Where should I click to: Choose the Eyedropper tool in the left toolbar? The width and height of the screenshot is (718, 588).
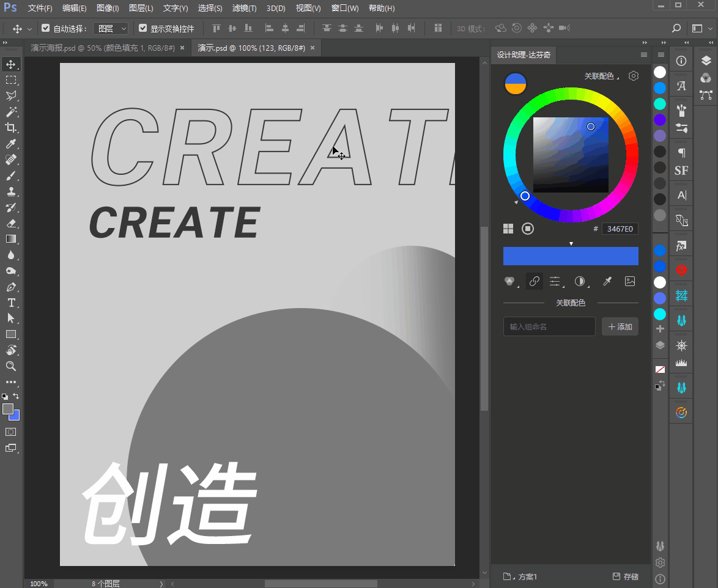coord(11,144)
